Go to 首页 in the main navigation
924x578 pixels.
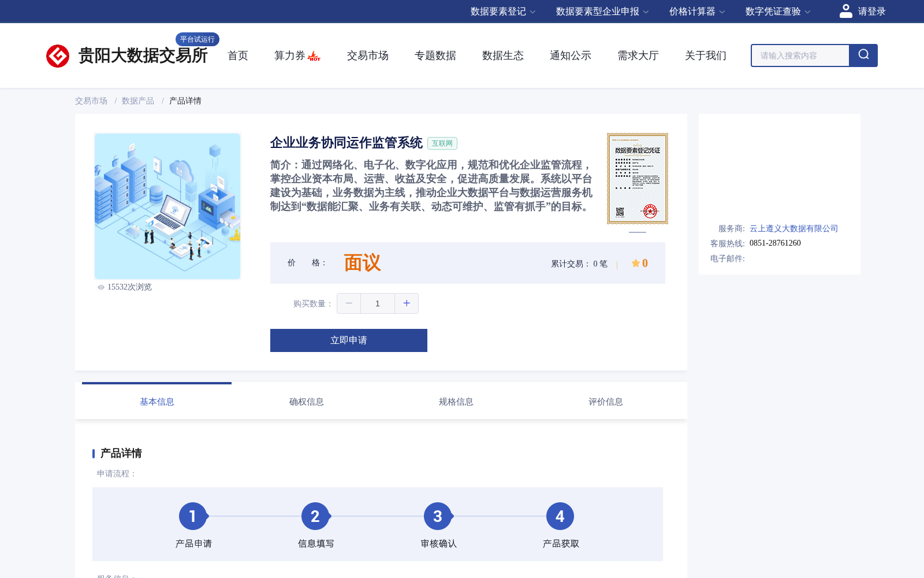(238, 55)
